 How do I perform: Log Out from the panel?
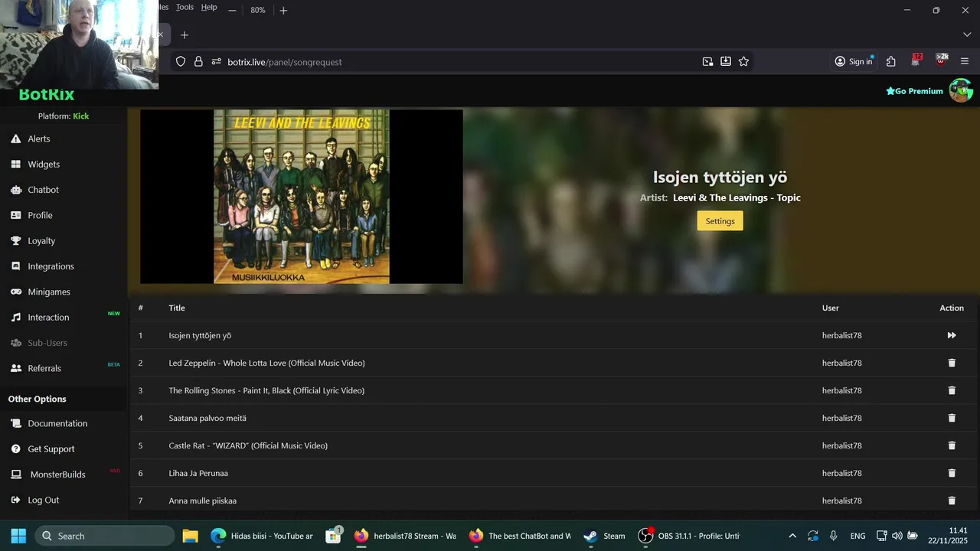point(43,500)
